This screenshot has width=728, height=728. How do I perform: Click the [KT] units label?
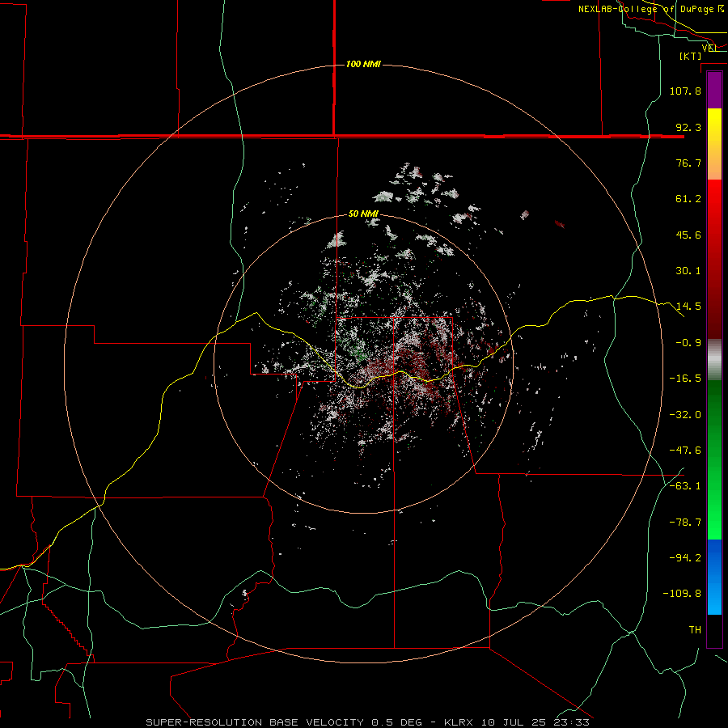coord(691,56)
